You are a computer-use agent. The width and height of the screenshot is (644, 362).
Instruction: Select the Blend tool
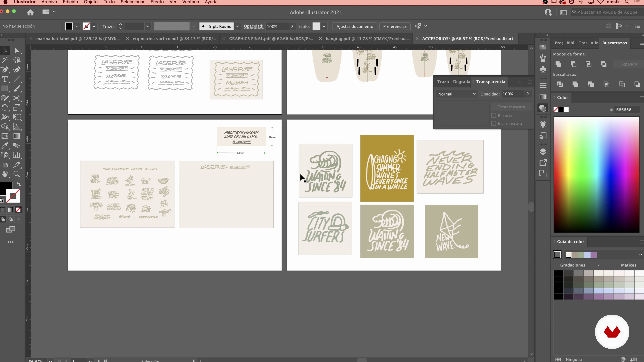[x=17, y=146]
